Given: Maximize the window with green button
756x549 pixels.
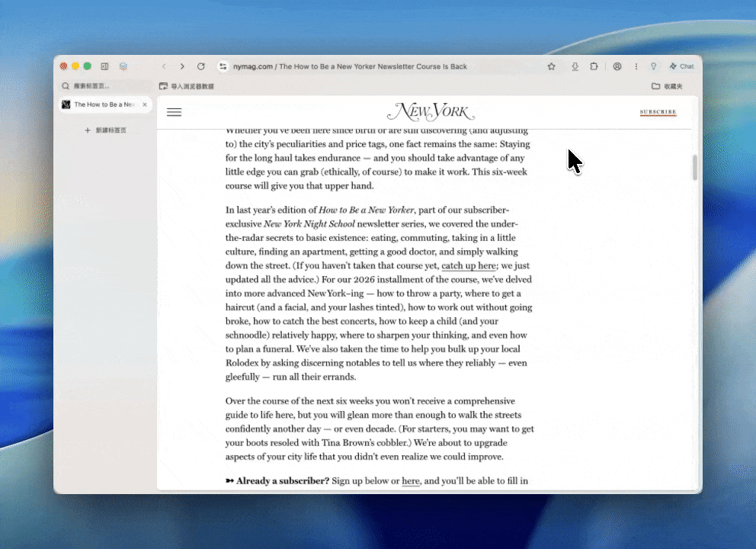Looking at the screenshot, I should pyautogui.click(x=88, y=66).
